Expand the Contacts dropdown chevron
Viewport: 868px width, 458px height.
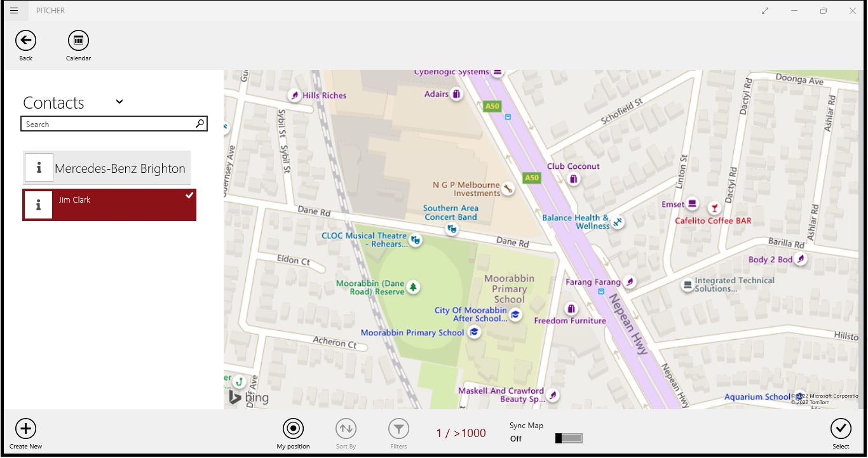[x=119, y=102]
